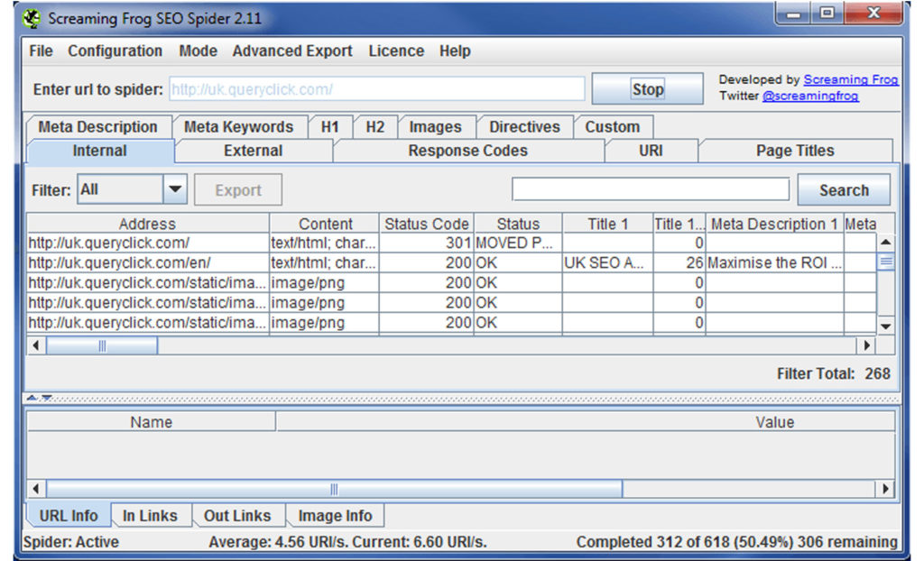
Task: Sort by the Address column header
Action: (147, 224)
